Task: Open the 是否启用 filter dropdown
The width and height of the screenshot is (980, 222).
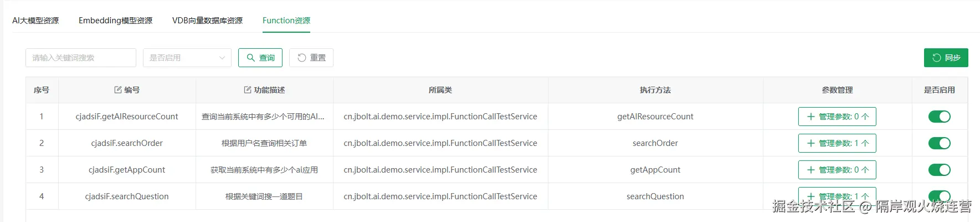Action: (187, 58)
